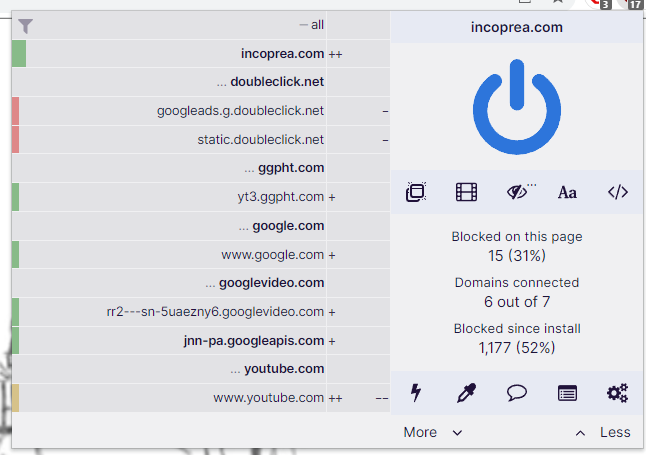
Task: Open the dashboard gears icon
Action: 618,393
